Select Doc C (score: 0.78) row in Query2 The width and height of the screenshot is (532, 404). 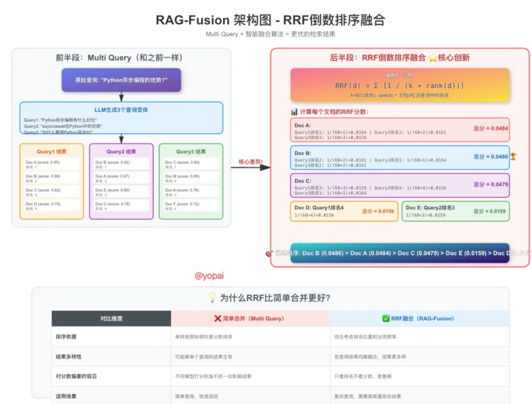tap(121, 206)
